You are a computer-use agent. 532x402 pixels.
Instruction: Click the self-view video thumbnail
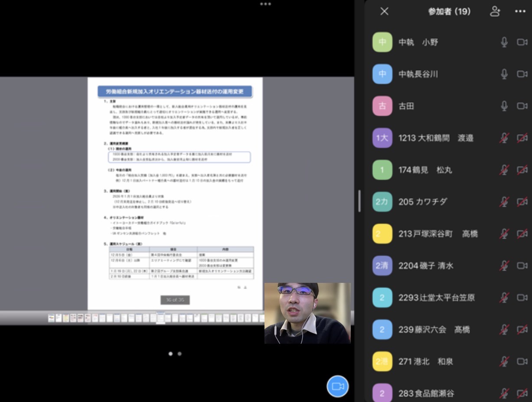[307, 313]
